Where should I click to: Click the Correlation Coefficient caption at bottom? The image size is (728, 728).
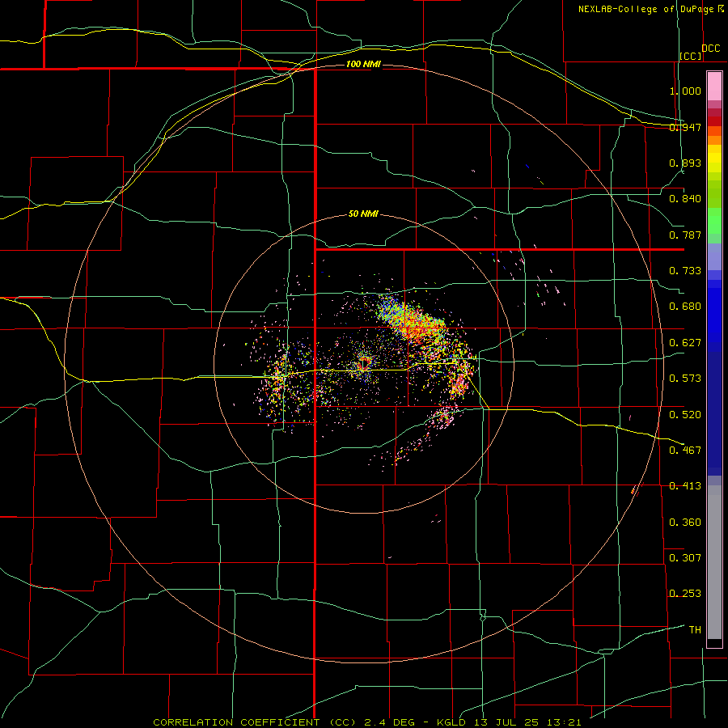[366, 722]
